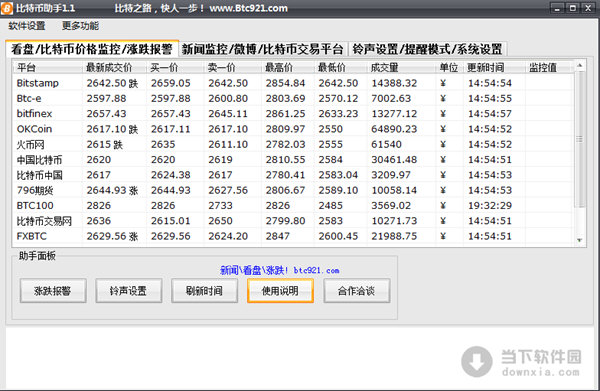This screenshot has height=391, width=600.
Task: Click 中国比特币 volume 30461.48
Action: tap(394, 160)
